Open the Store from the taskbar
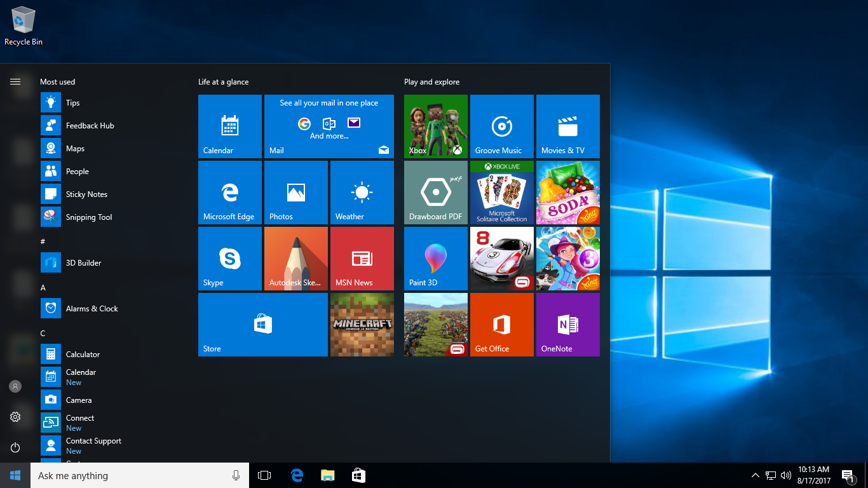The width and height of the screenshot is (868, 488). [x=358, y=475]
